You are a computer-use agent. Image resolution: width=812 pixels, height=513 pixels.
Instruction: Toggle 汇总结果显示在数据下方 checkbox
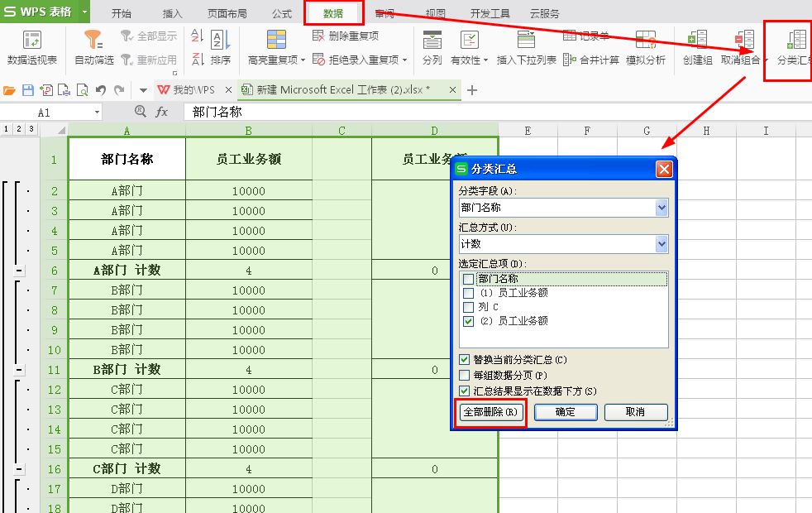point(465,391)
